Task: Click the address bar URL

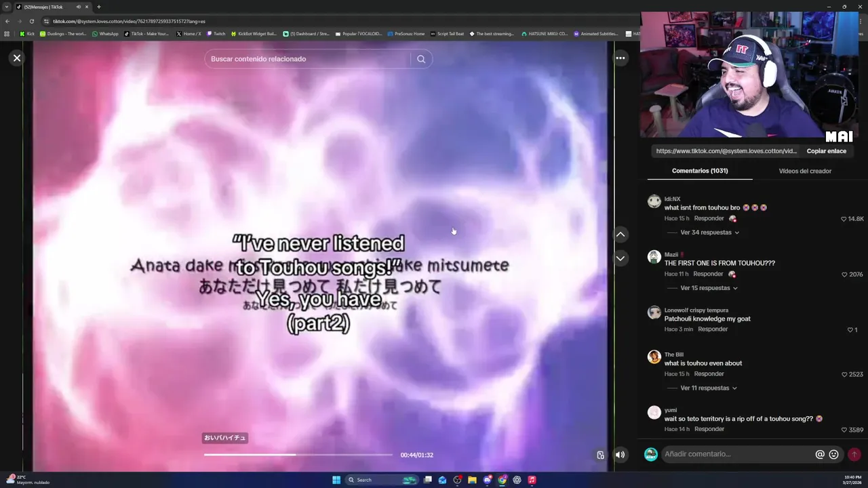Action: [129, 21]
